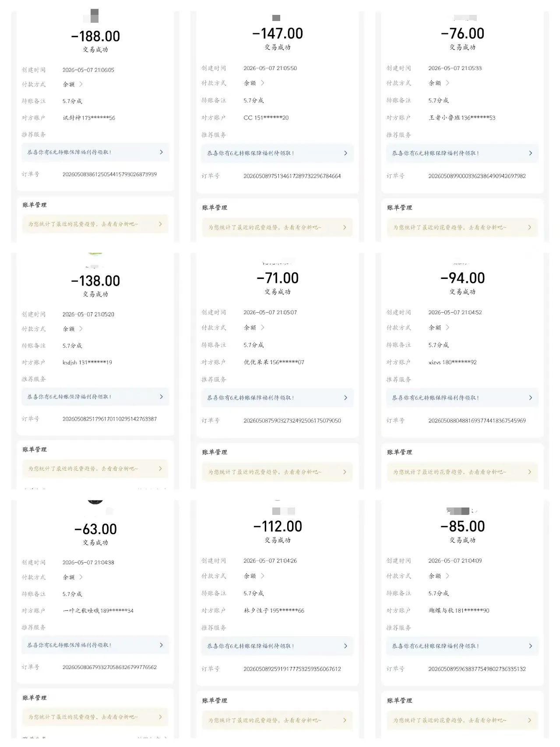The height and width of the screenshot is (747, 560).
Task: Click the arrow on the 花费趋势 banner in the -138.00 receipt
Action: 160,469
